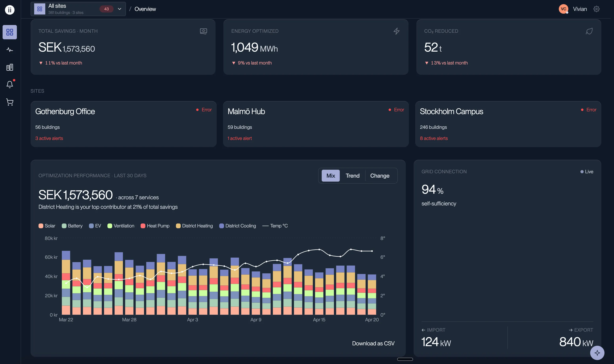Click the lightning bolt icon on Energy Optimized card
Image resolution: width=614 pixels, height=364 pixels.
[x=396, y=31]
